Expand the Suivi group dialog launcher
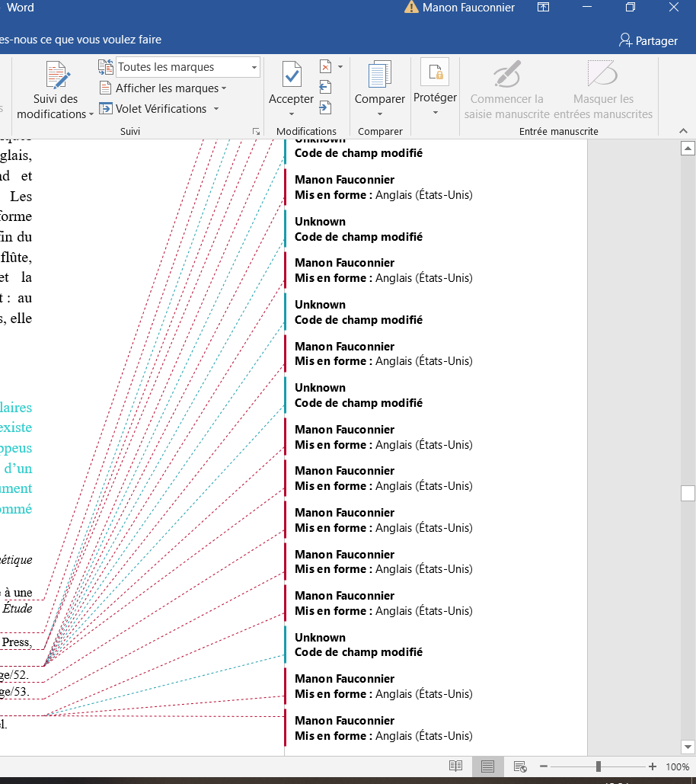 (x=257, y=132)
